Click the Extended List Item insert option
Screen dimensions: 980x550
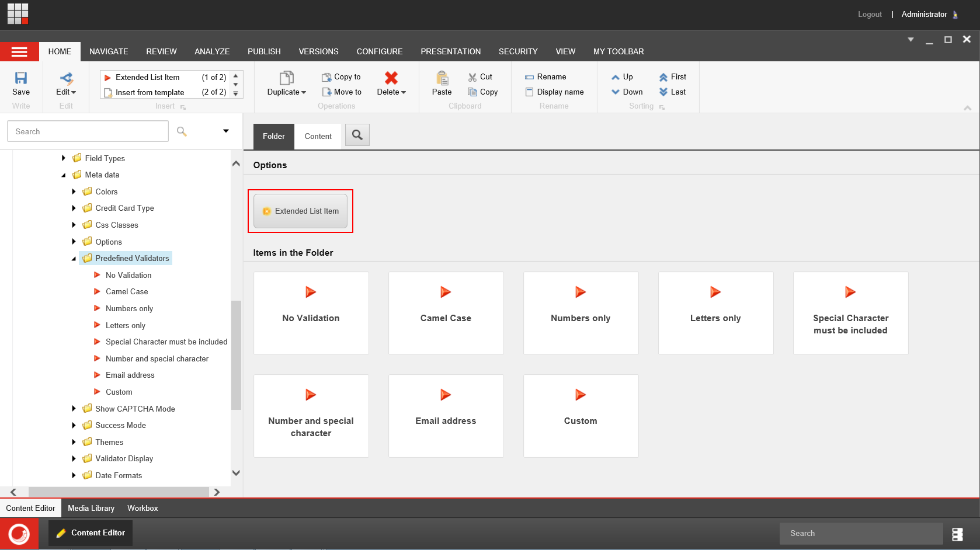point(300,211)
